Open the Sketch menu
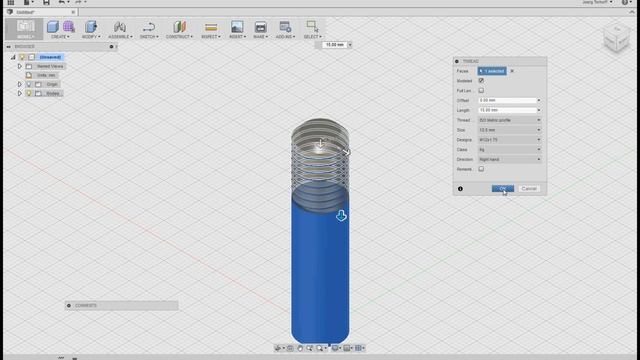Viewport: 640px width, 360px height. point(149,37)
